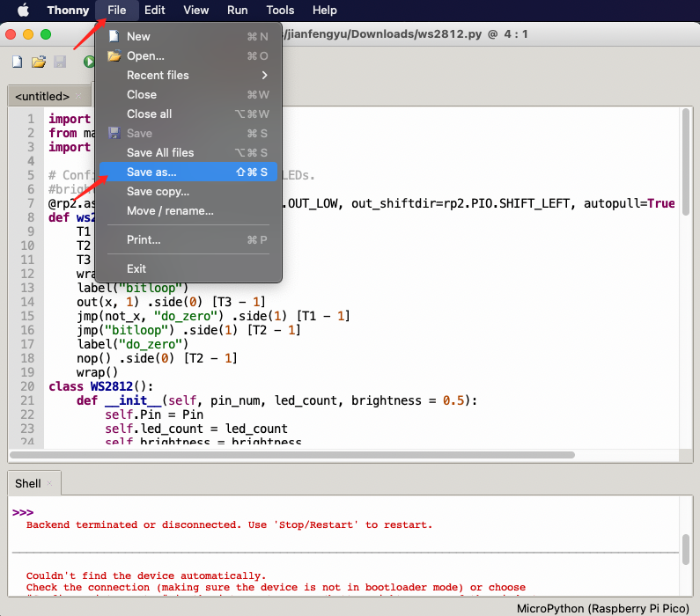The height and width of the screenshot is (616, 700).
Task: Choose Open... from the File menu
Action: pyautogui.click(x=188, y=55)
